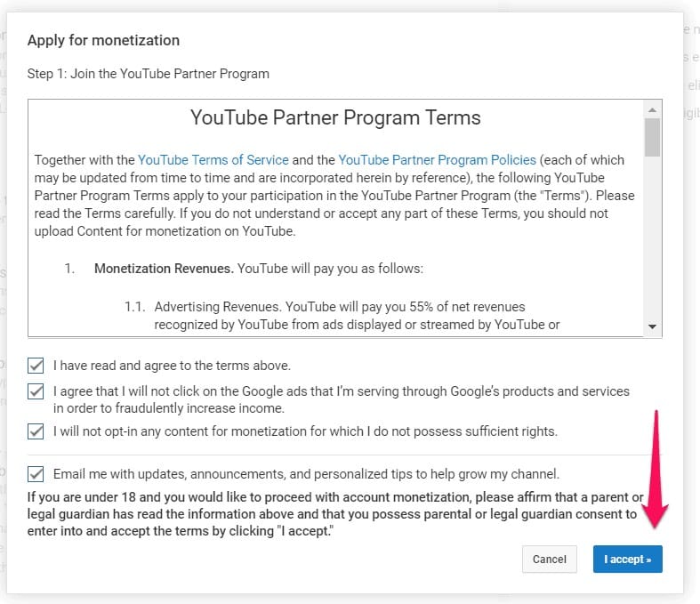The height and width of the screenshot is (604, 700).
Task: Click the 'Step 1: Join the YouTube Partner Program' text
Action: (148, 73)
